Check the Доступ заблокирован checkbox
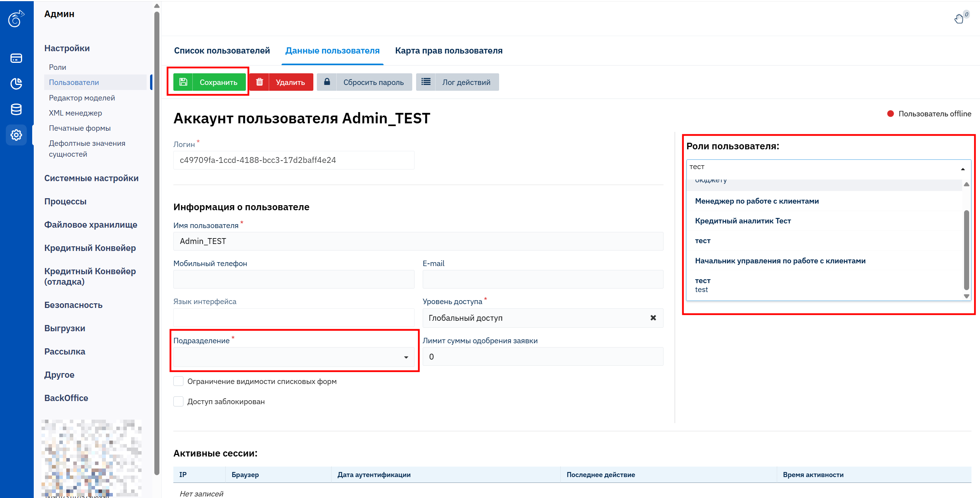 pos(178,401)
